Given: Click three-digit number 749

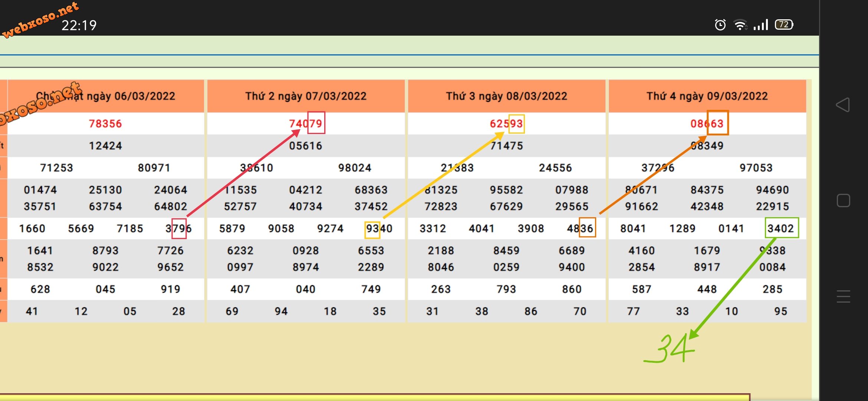Looking at the screenshot, I should [371, 289].
